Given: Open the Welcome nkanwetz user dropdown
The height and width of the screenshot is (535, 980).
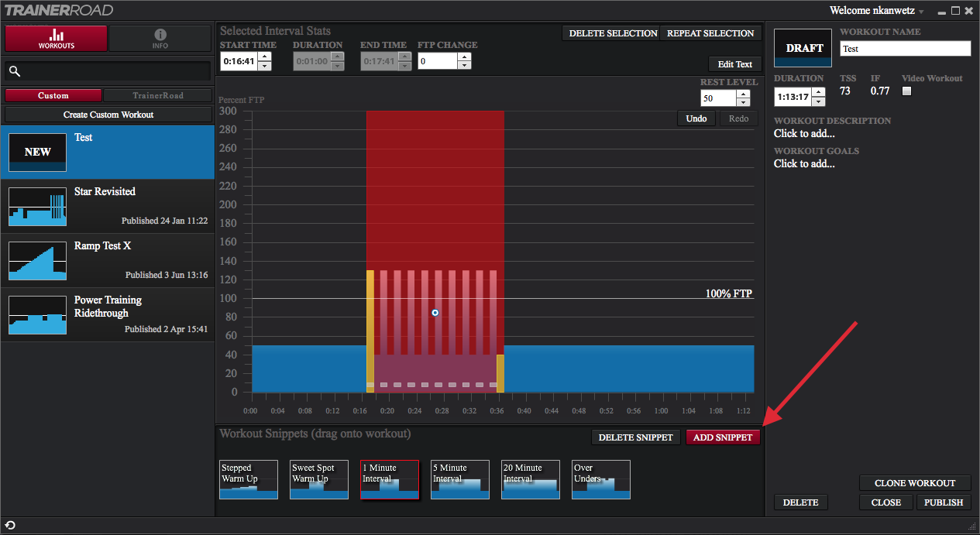Looking at the screenshot, I should pyautogui.click(x=877, y=11).
